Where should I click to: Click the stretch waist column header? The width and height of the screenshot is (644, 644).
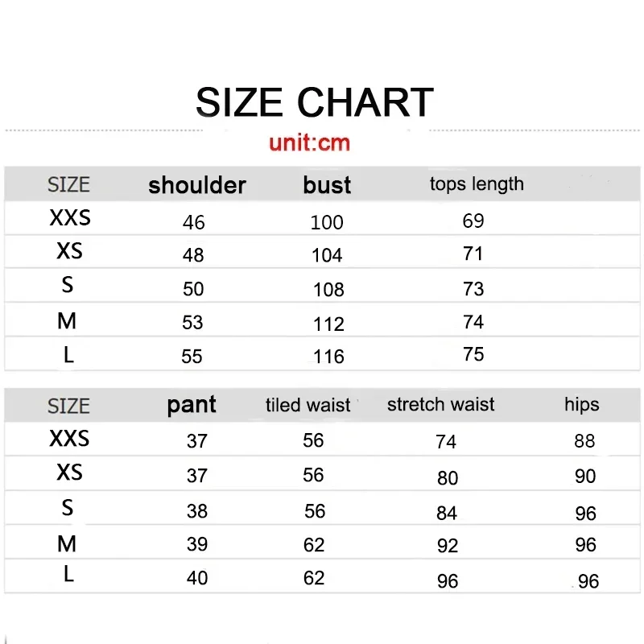[x=441, y=405]
